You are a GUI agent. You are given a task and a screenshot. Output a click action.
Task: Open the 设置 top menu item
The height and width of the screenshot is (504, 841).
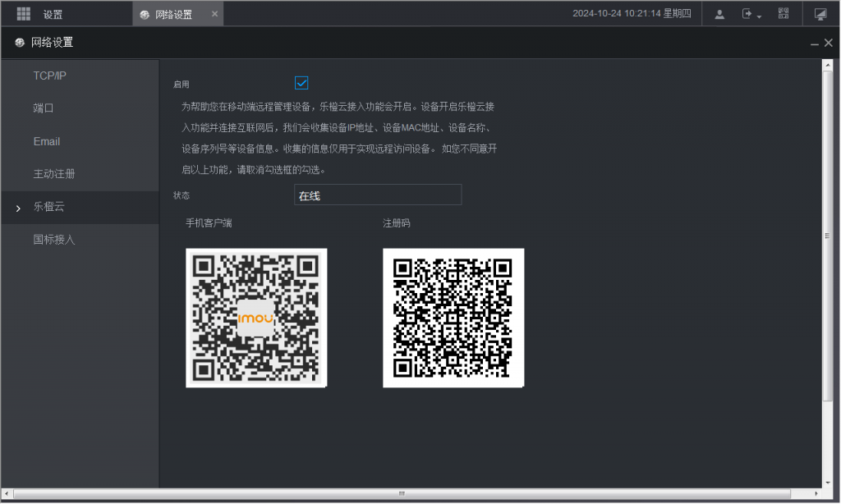pos(53,14)
